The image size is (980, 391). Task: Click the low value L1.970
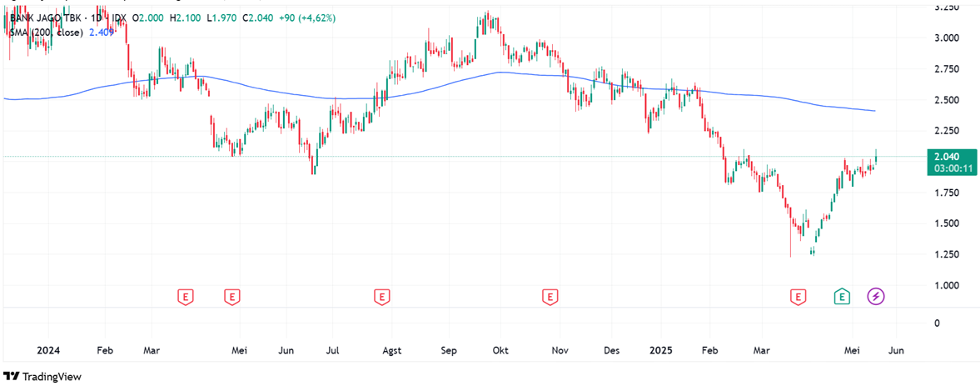tap(220, 19)
